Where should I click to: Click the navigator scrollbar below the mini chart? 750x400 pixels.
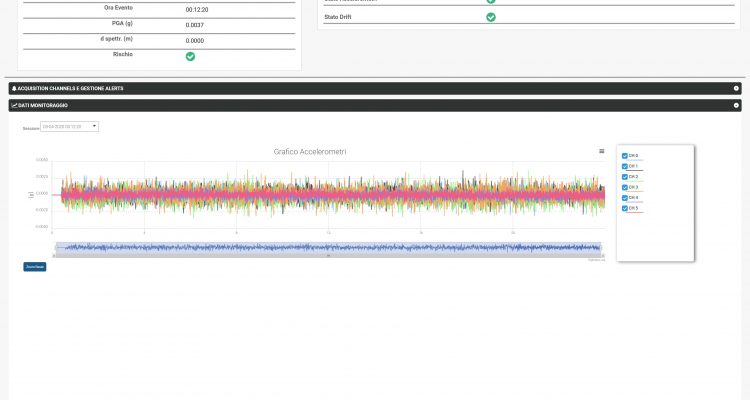[x=328, y=256]
